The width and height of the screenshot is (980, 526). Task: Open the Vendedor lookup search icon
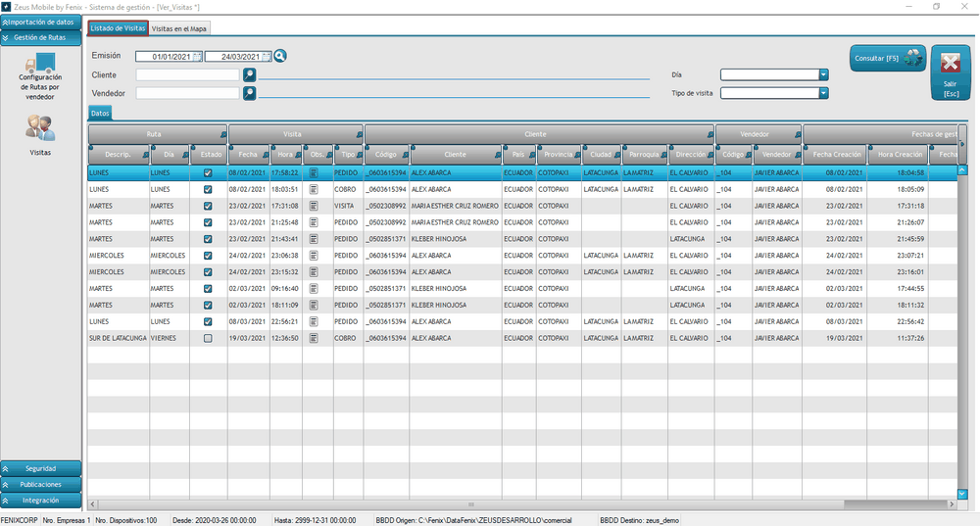point(249,94)
